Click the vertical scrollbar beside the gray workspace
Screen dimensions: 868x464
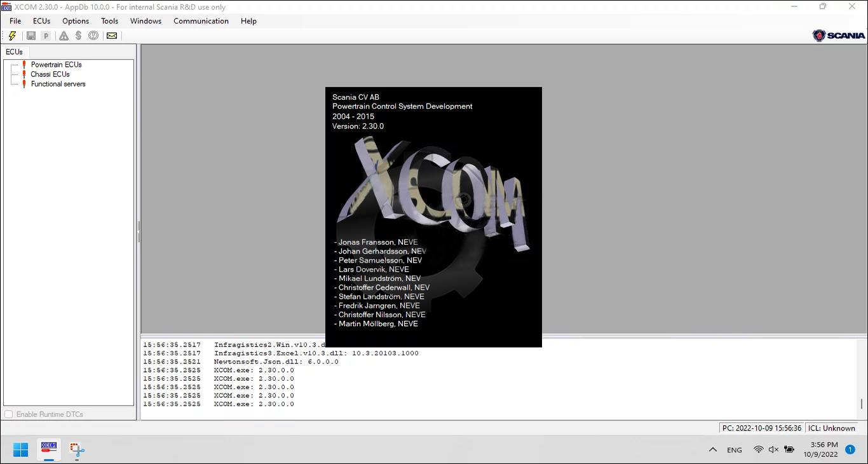point(139,233)
